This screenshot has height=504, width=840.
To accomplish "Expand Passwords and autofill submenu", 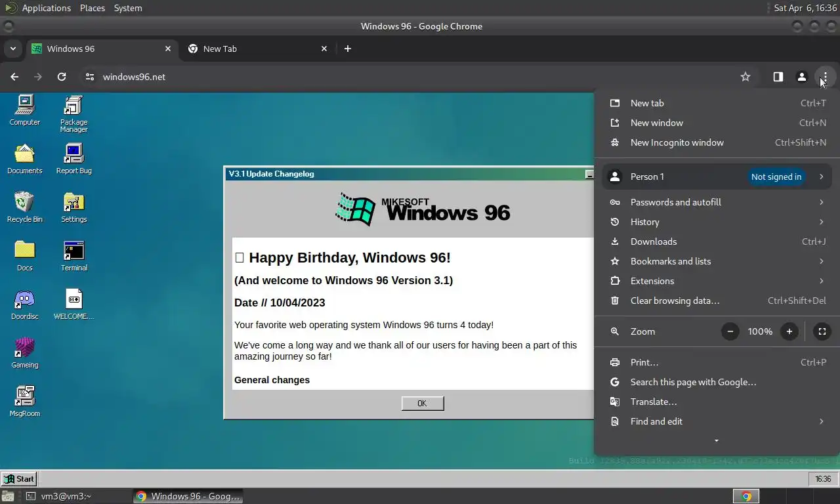I will [x=717, y=202].
